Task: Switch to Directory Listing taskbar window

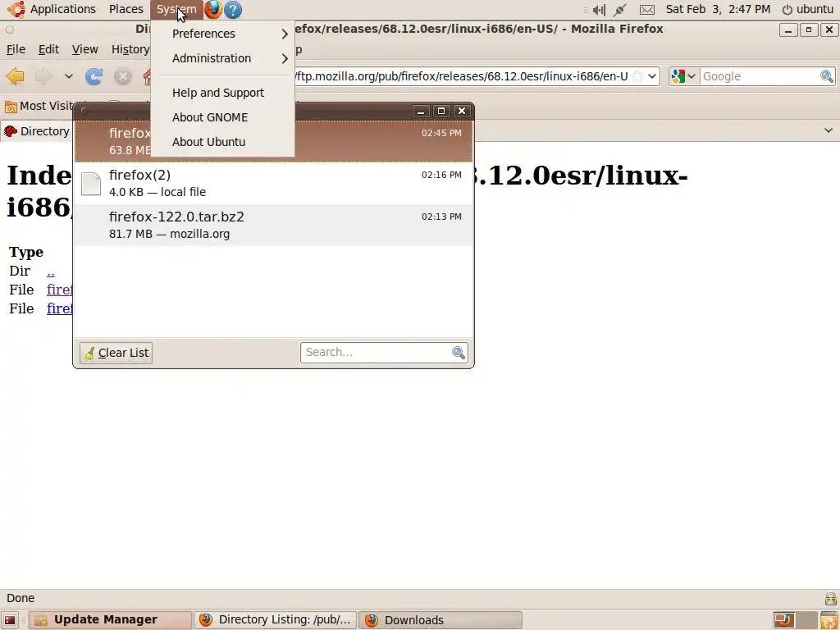Action: click(276, 620)
